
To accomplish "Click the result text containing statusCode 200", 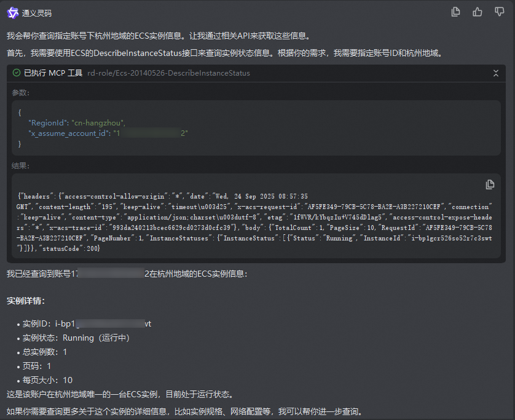I will click(254, 223).
